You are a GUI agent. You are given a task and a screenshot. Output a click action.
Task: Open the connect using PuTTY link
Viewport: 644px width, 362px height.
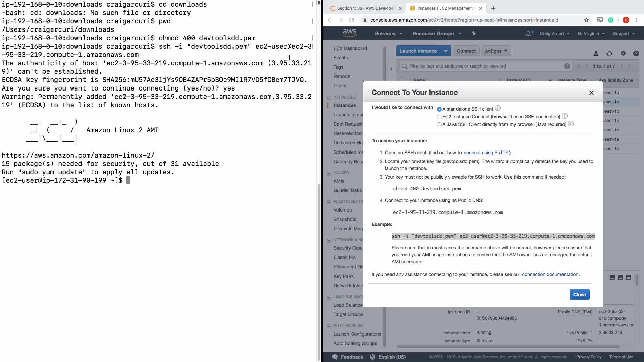486,153
